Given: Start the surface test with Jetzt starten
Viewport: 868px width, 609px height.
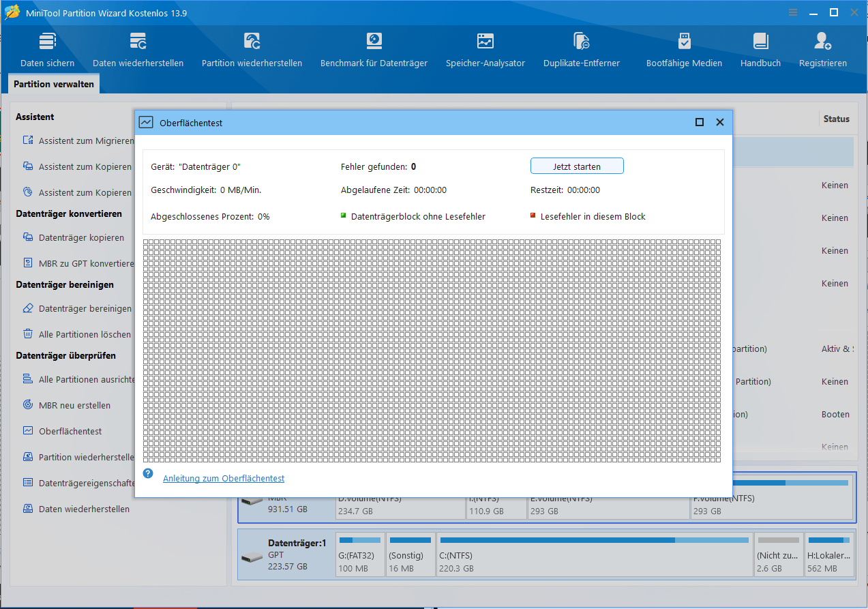Looking at the screenshot, I should (577, 166).
